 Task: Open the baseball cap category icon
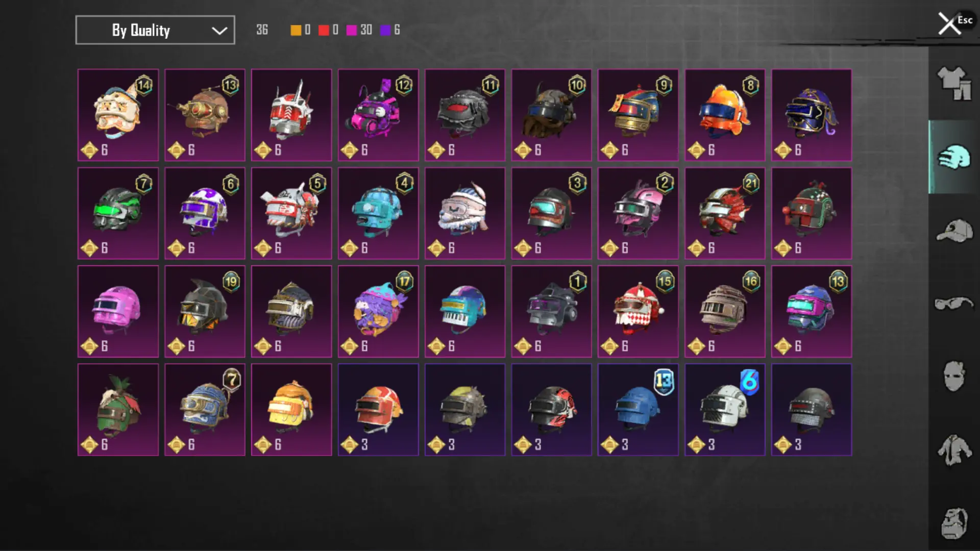[954, 231]
